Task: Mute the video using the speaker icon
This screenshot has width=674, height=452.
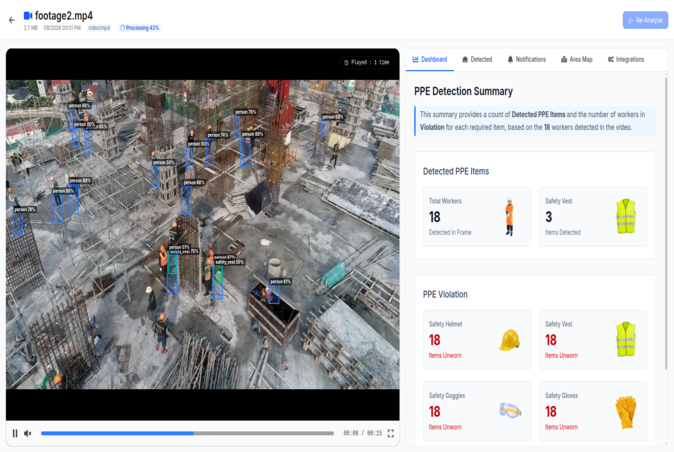Action: [28, 433]
